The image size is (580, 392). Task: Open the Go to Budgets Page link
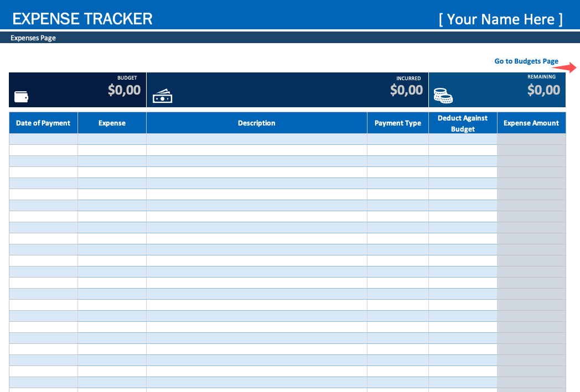[x=526, y=61]
